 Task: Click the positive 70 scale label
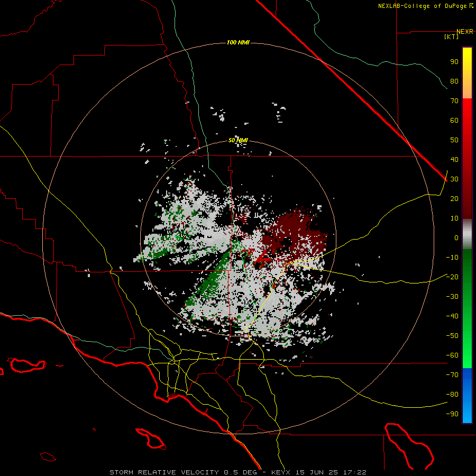[454, 101]
